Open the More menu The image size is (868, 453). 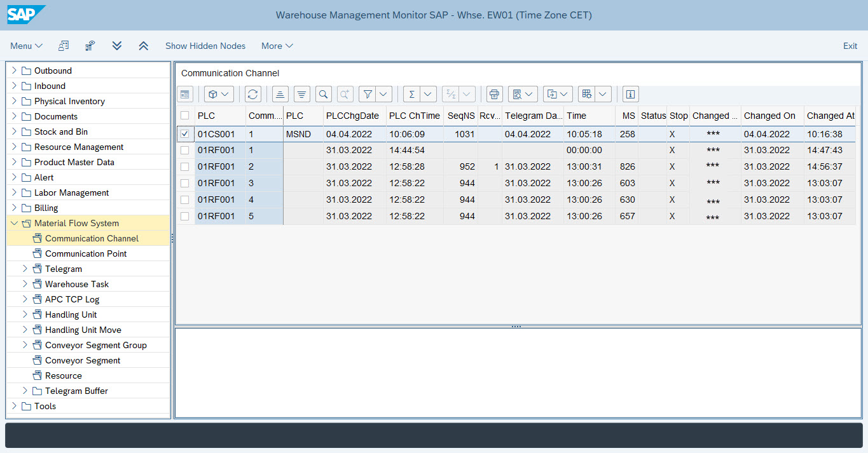(277, 46)
